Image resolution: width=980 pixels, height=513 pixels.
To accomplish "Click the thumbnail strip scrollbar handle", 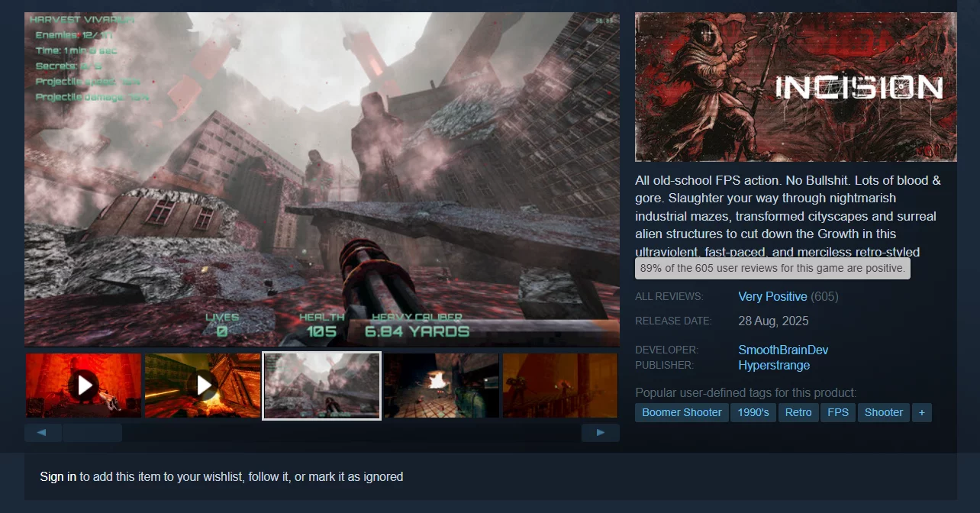I will (x=92, y=433).
